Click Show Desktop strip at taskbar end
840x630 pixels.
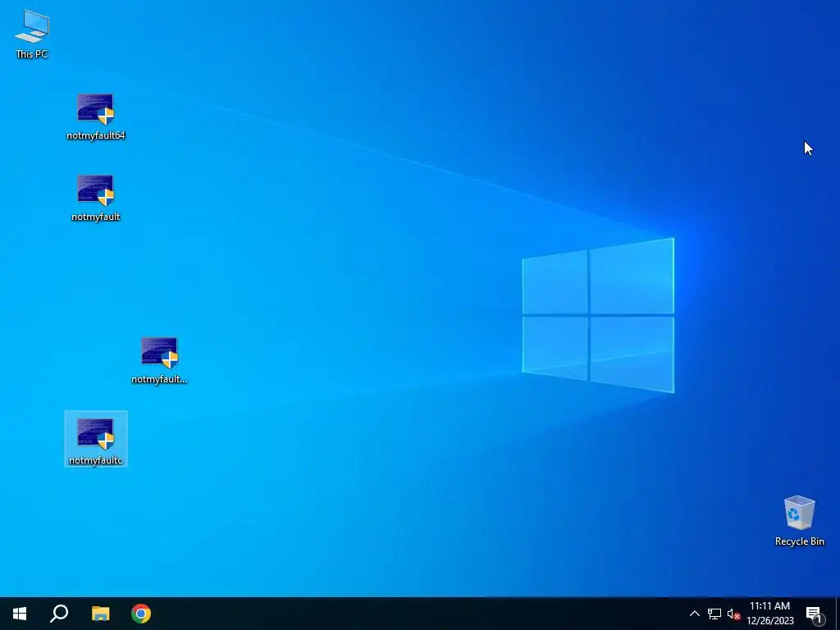(x=838, y=614)
